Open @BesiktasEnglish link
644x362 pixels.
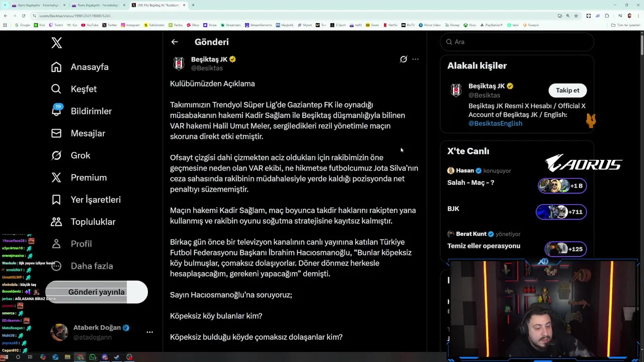coord(495,123)
